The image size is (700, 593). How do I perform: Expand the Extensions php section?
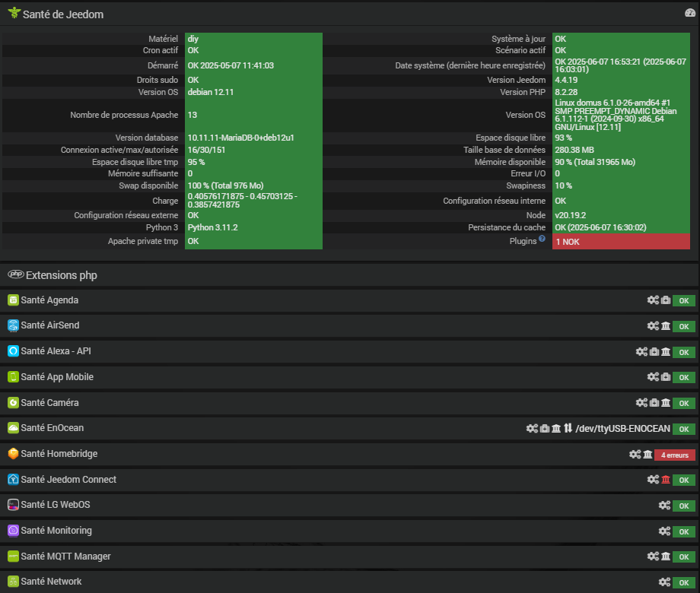(x=350, y=275)
